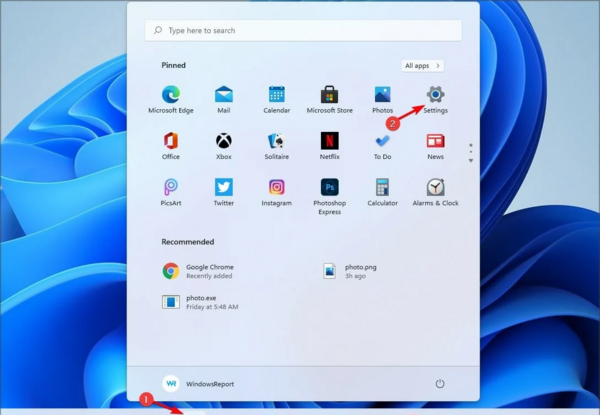The image size is (600, 415).
Task: Click the Friday at 5:48 AM timestamp
Action: click(x=212, y=307)
